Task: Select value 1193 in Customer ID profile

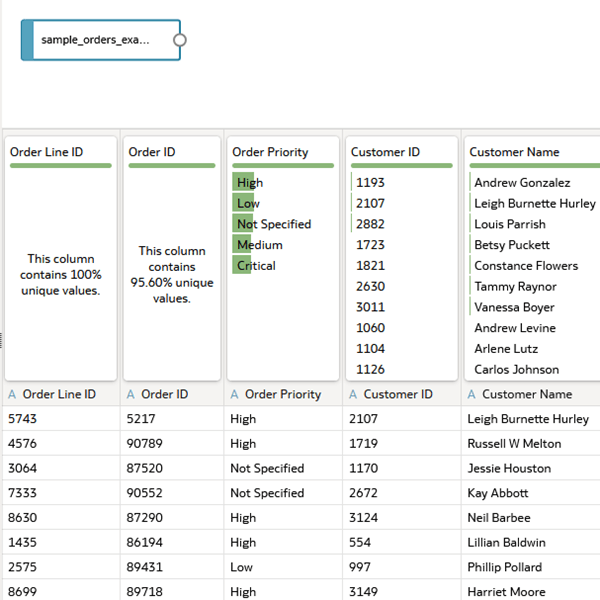Action: click(x=370, y=183)
